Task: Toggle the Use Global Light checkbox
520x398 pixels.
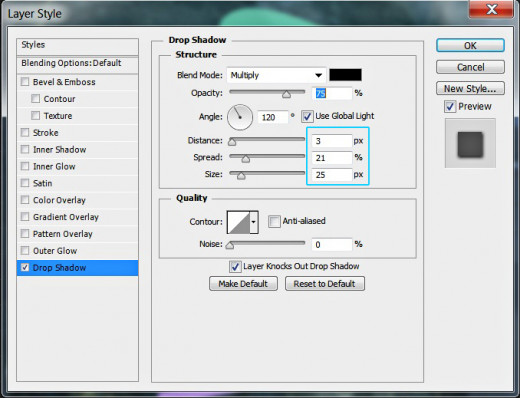Action: coord(307,117)
